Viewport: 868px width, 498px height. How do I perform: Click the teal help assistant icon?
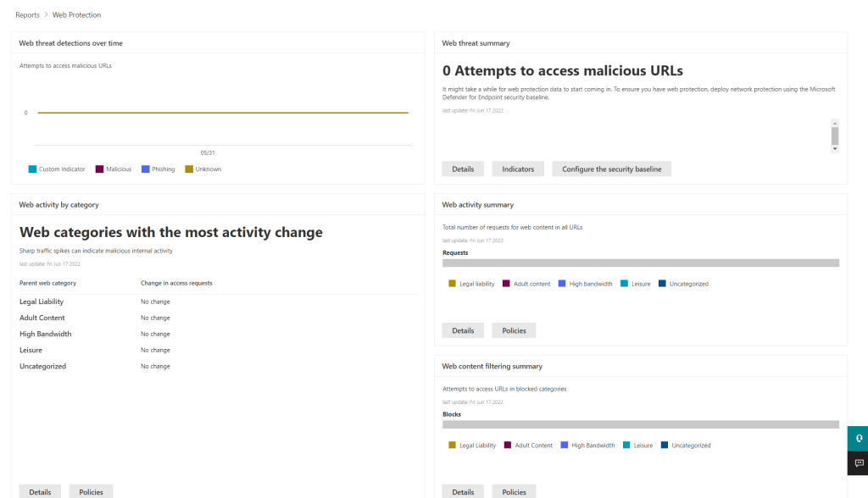858,439
